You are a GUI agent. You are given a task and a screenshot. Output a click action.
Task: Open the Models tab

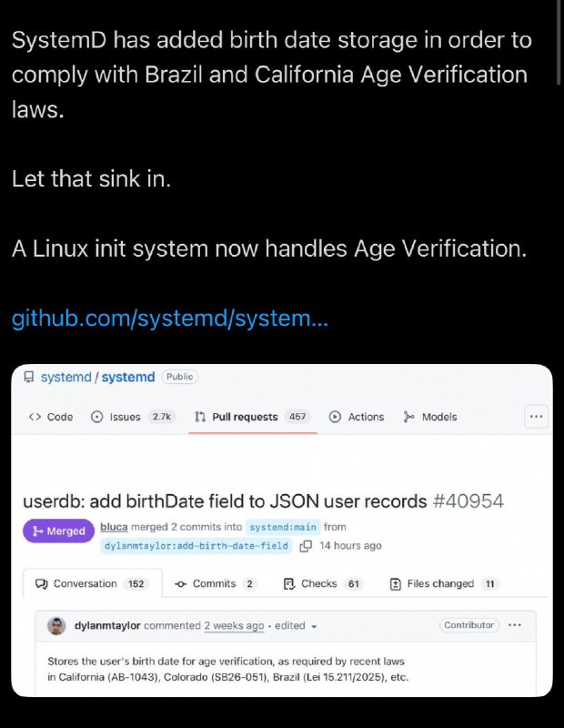pos(430,417)
